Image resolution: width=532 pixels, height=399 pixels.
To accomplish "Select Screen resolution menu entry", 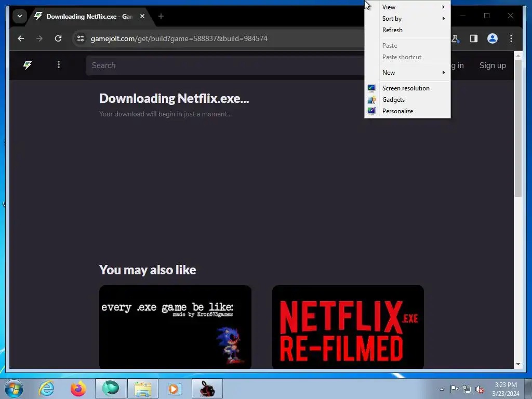I will coord(407,88).
